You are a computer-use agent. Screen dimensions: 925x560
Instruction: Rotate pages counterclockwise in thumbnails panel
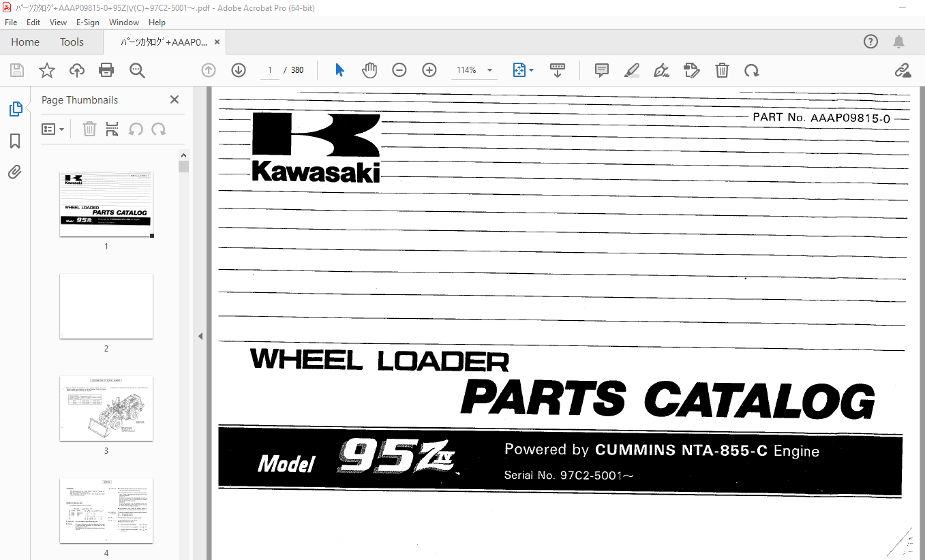pyautogui.click(x=136, y=129)
